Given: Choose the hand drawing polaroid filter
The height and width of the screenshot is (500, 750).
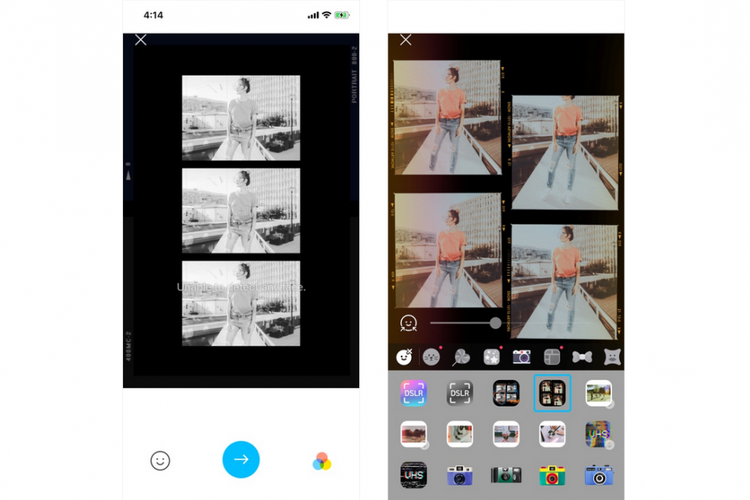Looking at the screenshot, I should click(x=552, y=434).
